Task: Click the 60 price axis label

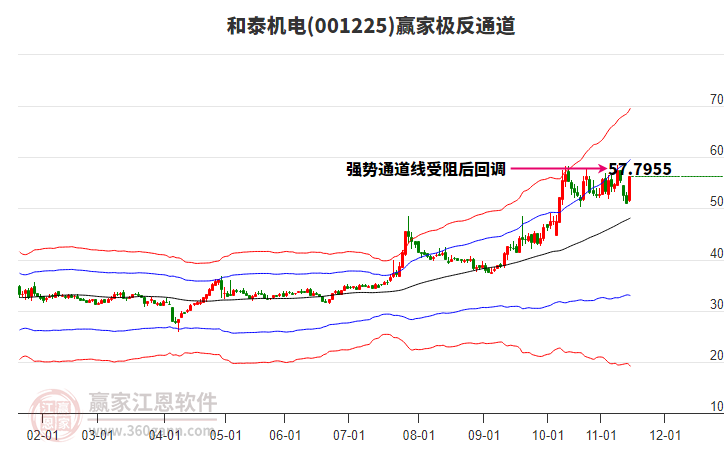Action: (716, 150)
